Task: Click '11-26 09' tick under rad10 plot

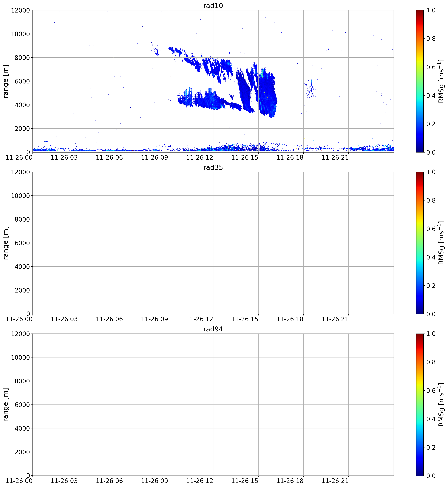Action: pos(154,158)
